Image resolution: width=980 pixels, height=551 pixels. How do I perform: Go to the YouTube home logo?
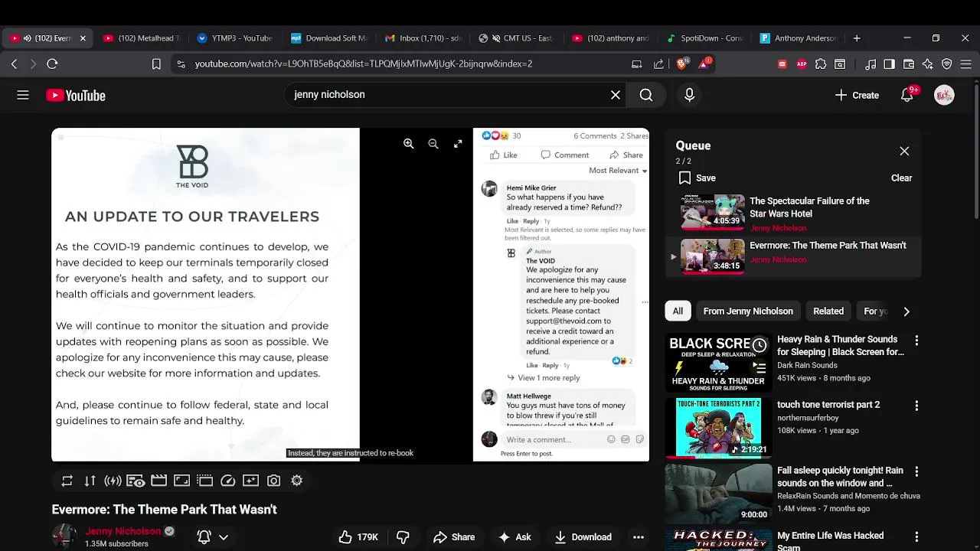coord(76,96)
